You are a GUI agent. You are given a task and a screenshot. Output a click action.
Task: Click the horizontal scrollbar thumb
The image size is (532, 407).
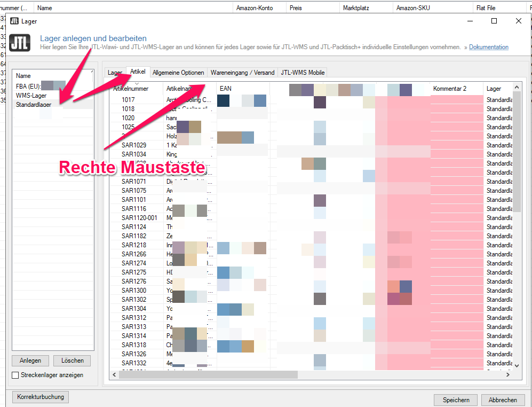pyautogui.click(x=208, y=375)
